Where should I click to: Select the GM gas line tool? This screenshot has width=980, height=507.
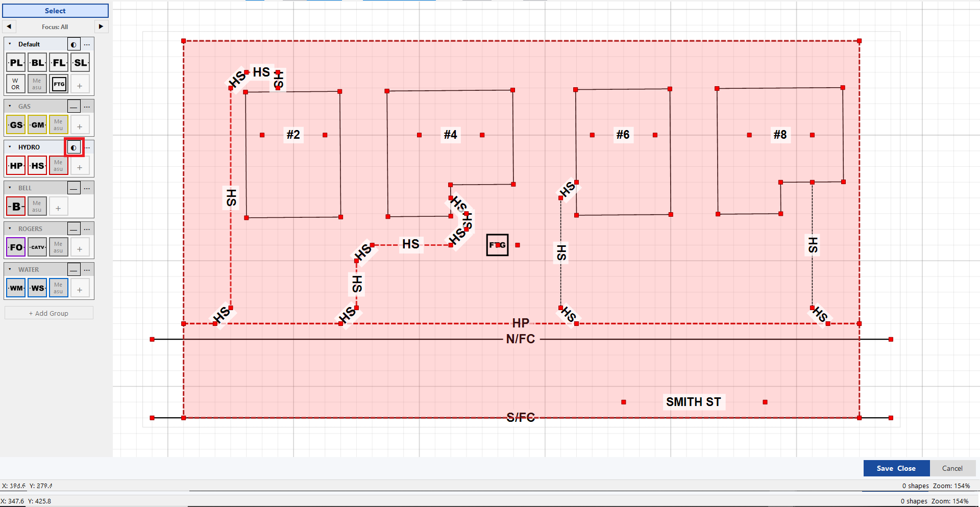click(x=37, y=124)
